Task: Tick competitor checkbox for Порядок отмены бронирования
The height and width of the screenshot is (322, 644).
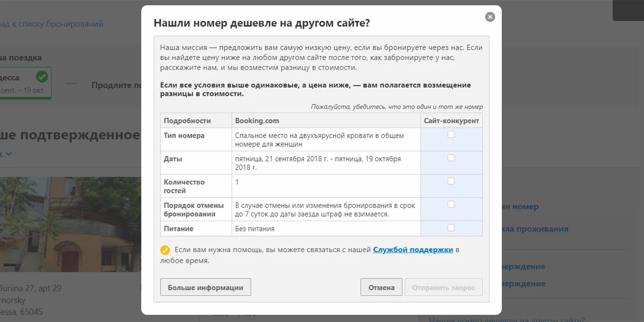Action: (451, 204)
